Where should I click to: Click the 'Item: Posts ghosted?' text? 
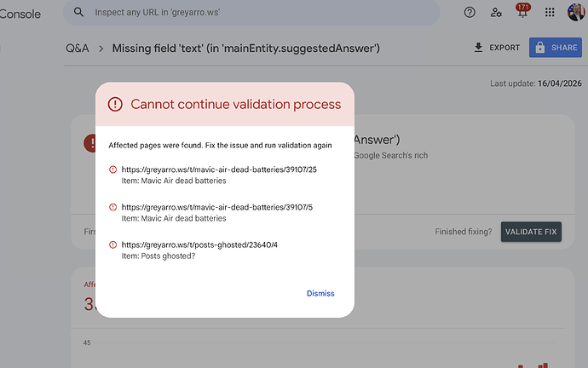pyautogui.click(x=159, y=256)
